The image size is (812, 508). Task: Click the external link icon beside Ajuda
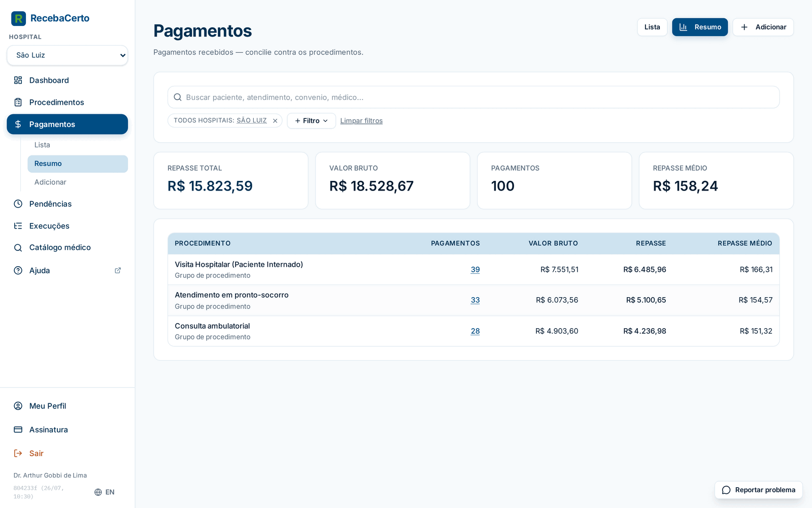pos(118,271)
